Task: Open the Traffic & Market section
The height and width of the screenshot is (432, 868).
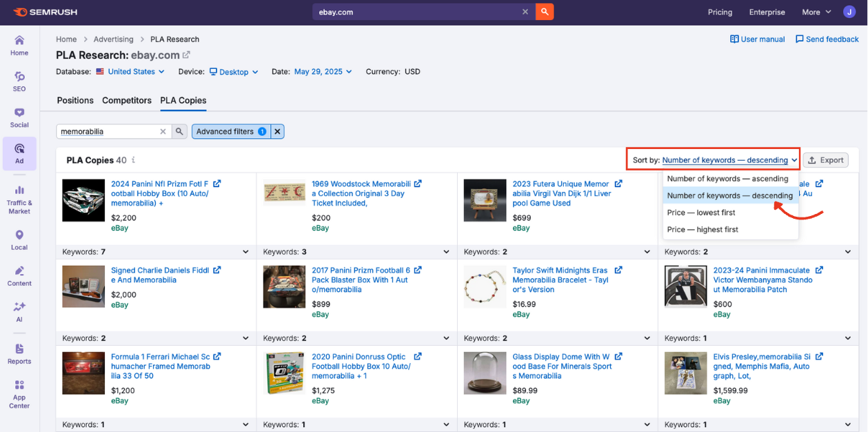Action: [19, 198]
